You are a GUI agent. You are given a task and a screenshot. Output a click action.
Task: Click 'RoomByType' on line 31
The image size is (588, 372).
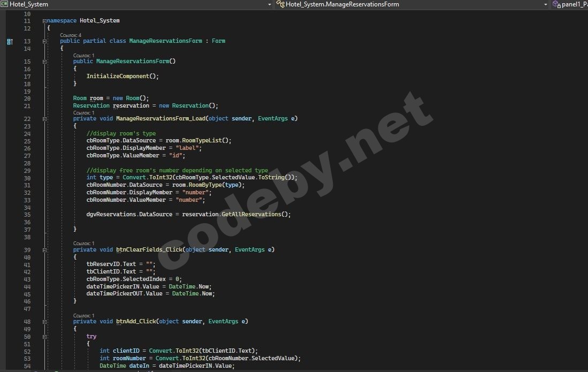point(205,185)
